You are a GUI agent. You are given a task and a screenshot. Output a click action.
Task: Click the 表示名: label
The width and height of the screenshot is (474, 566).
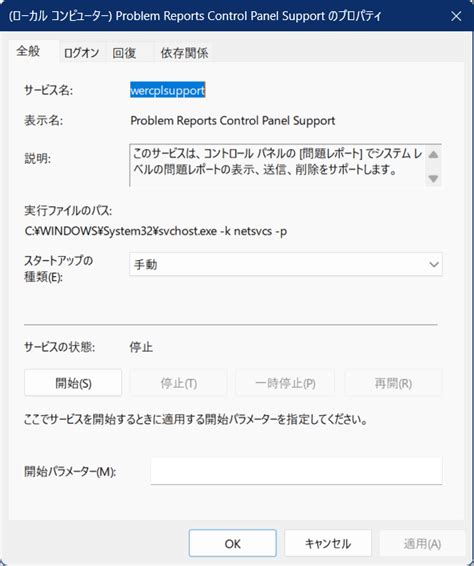[43, 120]
